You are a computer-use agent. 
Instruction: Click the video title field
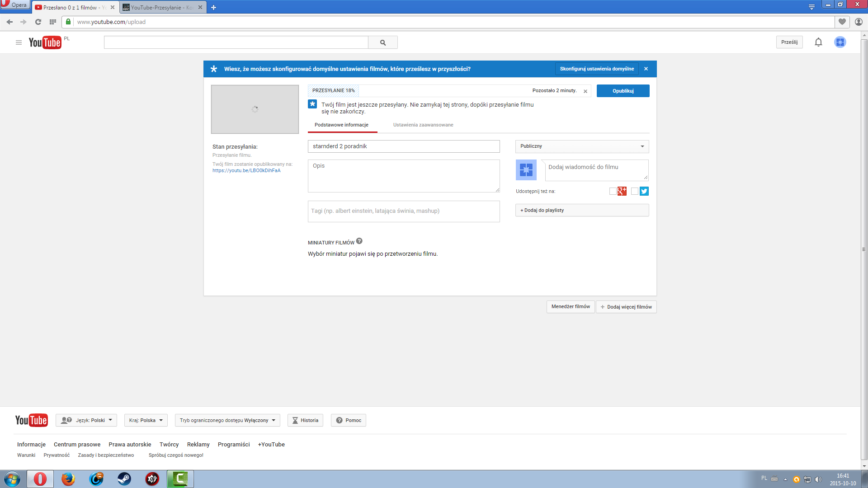404,146
